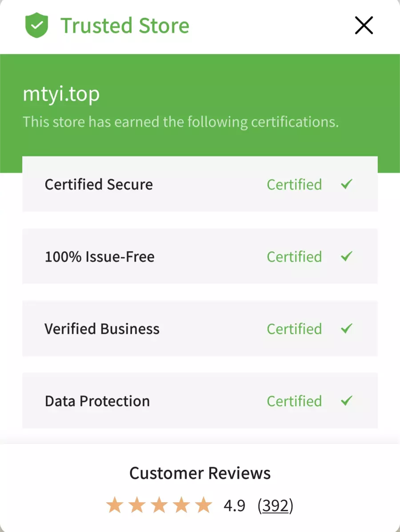Click the Trusted Store title text
The image size is (400, 532).
tap(125, 26)
